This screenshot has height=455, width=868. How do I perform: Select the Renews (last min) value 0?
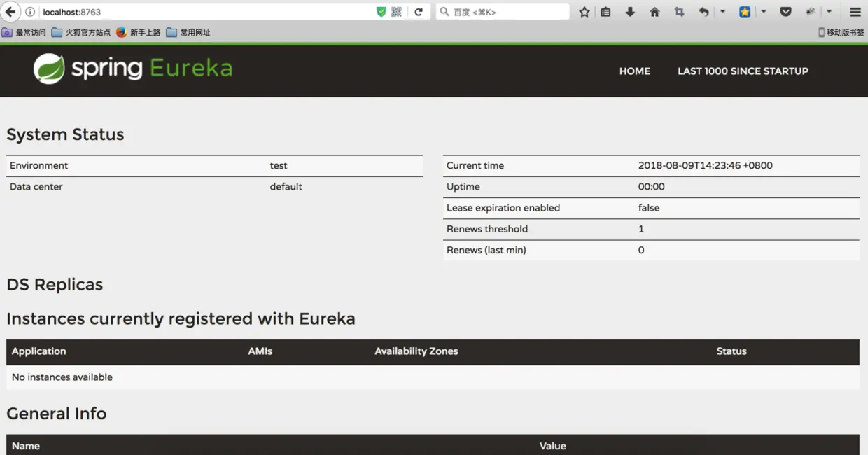(641, 250)
